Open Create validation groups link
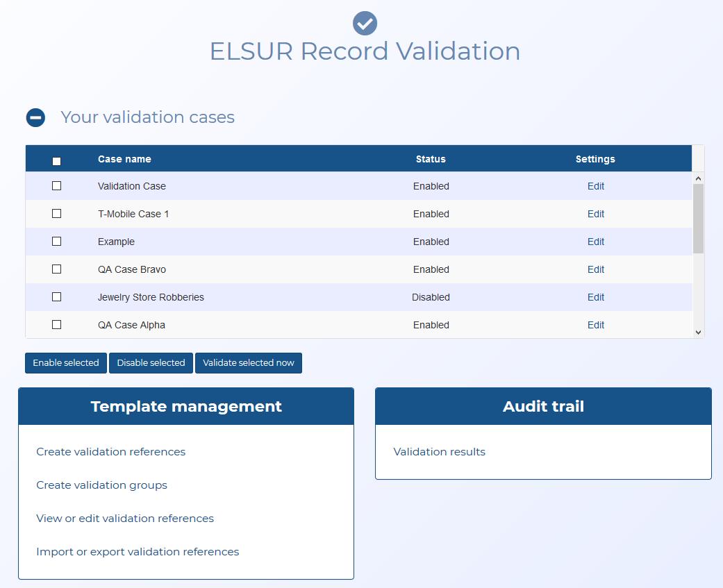The height and width of the screenshot is (588, 723). (101, 485)
